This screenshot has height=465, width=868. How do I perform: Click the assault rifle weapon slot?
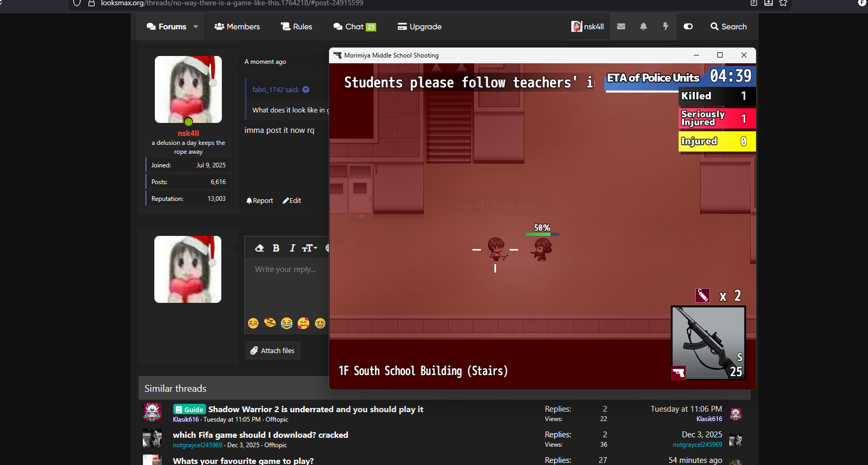click(708, 343)
